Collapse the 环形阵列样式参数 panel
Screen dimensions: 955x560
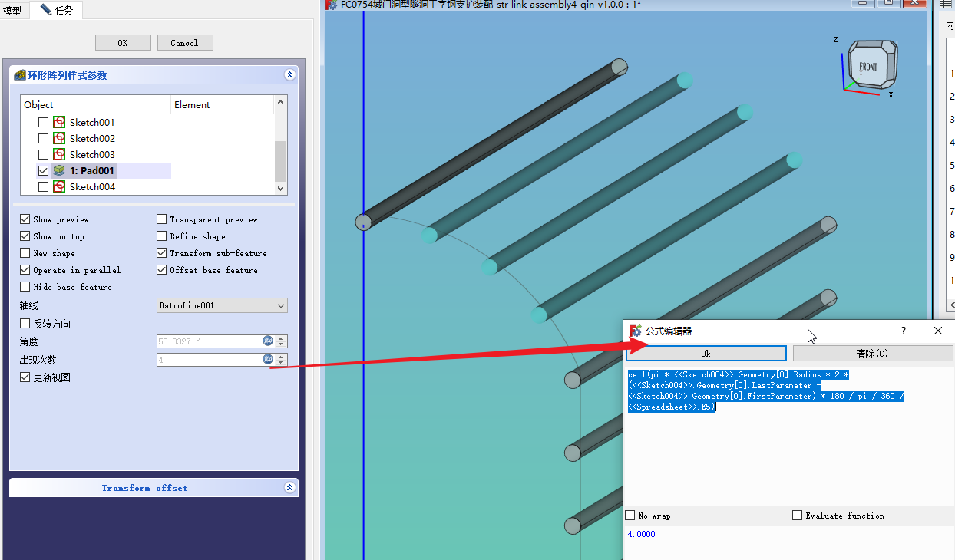(289, 75)
